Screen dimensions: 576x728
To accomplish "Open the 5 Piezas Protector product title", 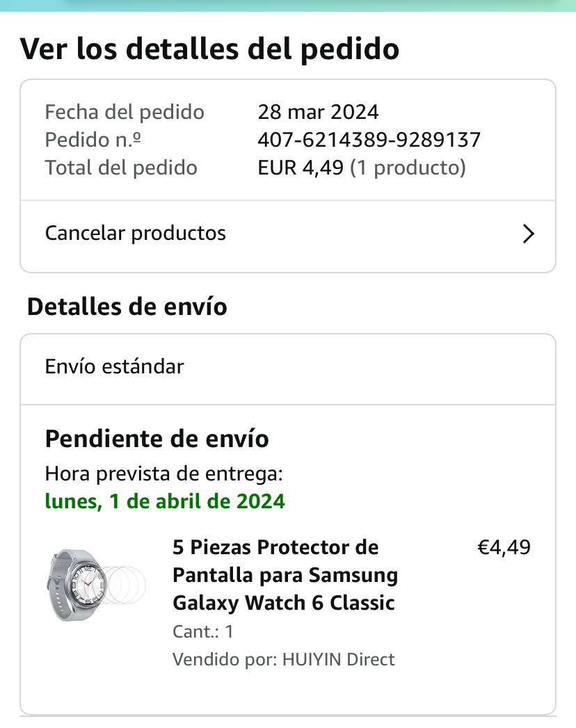I will point(285,575).
